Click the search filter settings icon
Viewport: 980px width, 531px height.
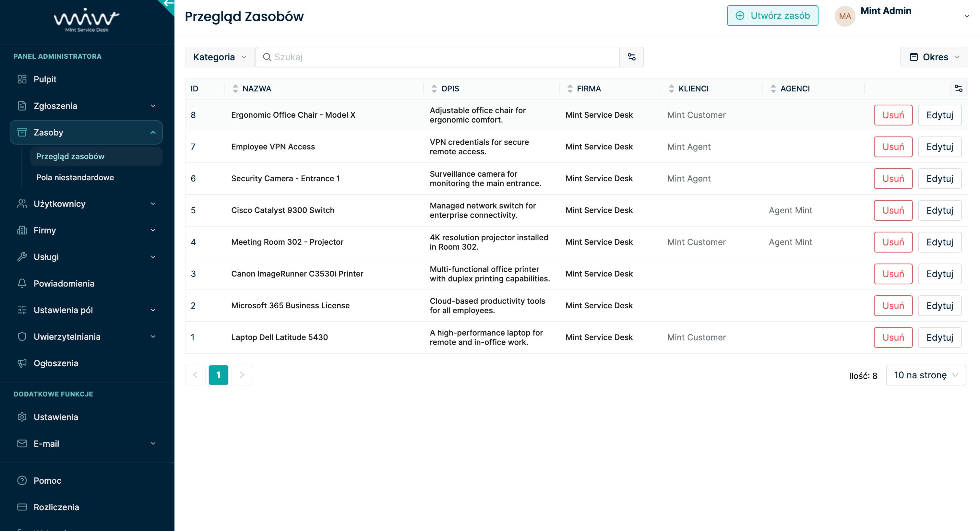pos(631,57)
